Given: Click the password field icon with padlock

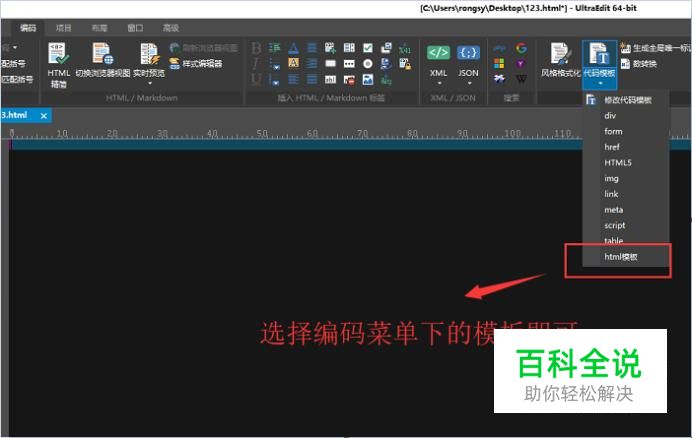Looking at the screenshot, I should click(x=405, y=64).
